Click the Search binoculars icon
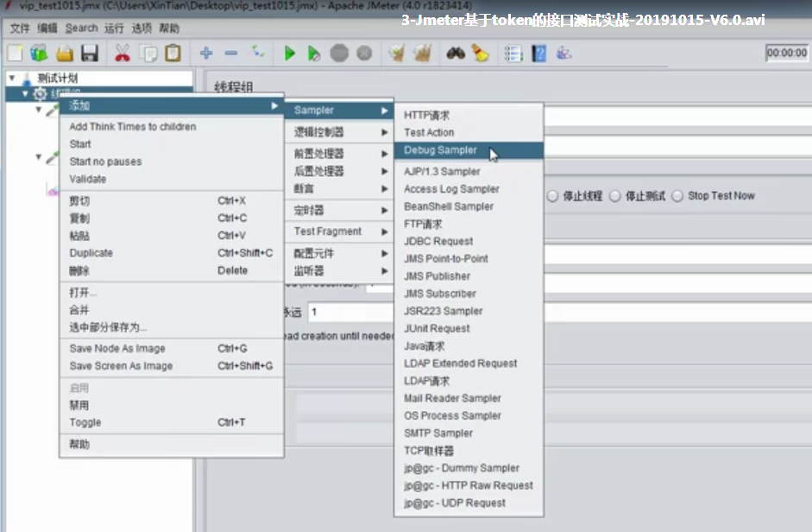The image size is (812, 532). (x=456, y=53)
